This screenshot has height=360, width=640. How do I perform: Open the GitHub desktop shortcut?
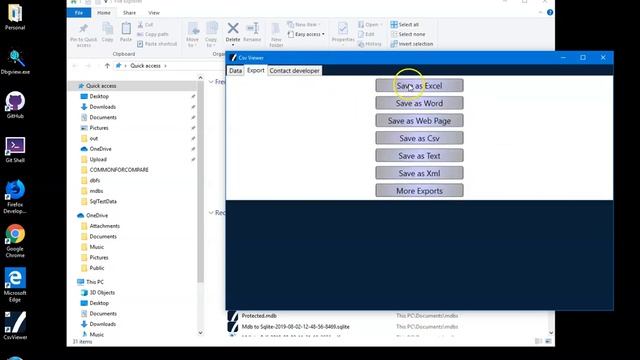click(x=15, y=105)
